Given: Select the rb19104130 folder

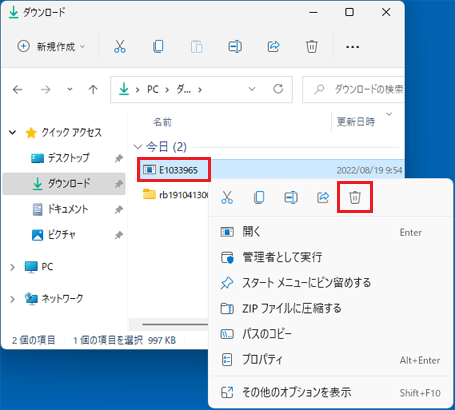Looking at the screenshot, I should click(x=175, y=194).
